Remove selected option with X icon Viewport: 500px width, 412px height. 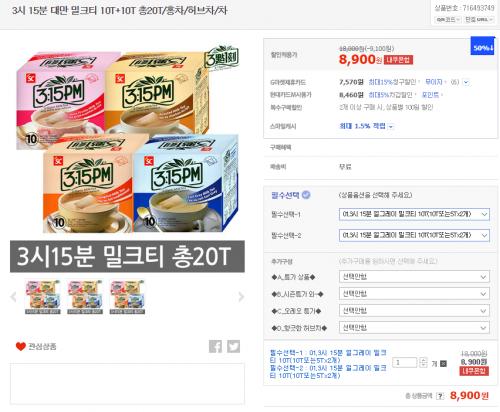click(443, 363)
